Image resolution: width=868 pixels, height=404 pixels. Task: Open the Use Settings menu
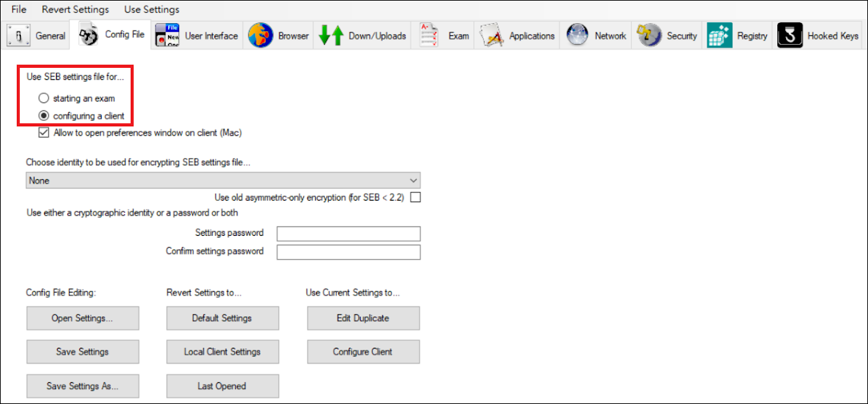(152, 9)
